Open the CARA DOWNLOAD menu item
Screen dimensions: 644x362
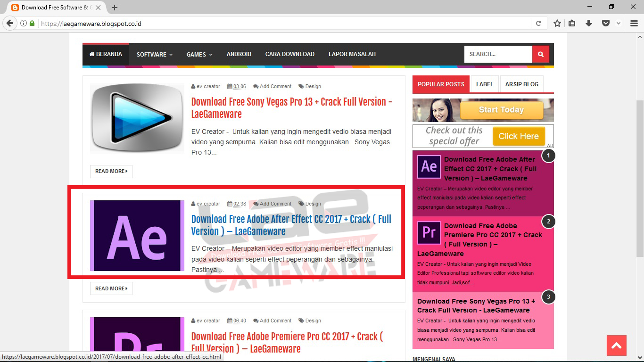[290, 54]
